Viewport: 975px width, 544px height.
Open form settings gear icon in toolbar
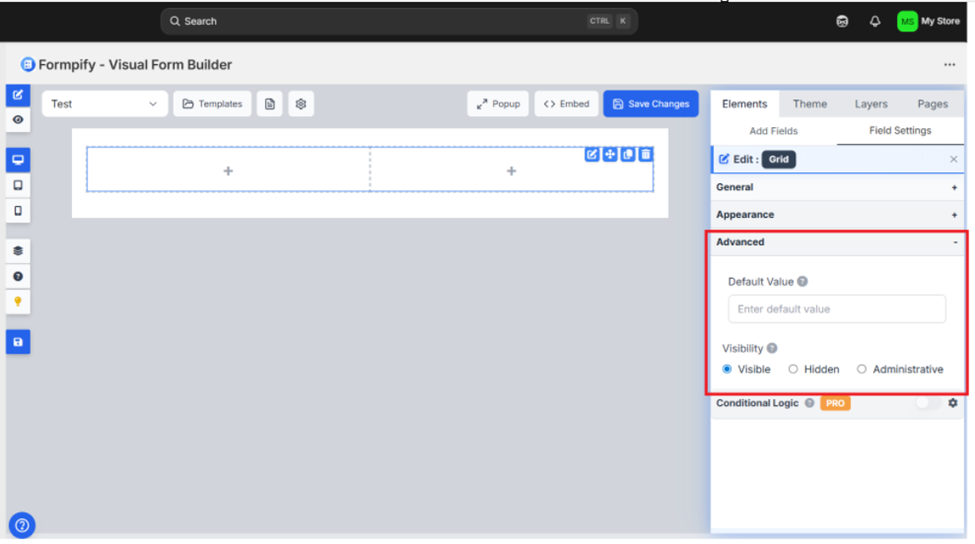click(x=301, y=104)
